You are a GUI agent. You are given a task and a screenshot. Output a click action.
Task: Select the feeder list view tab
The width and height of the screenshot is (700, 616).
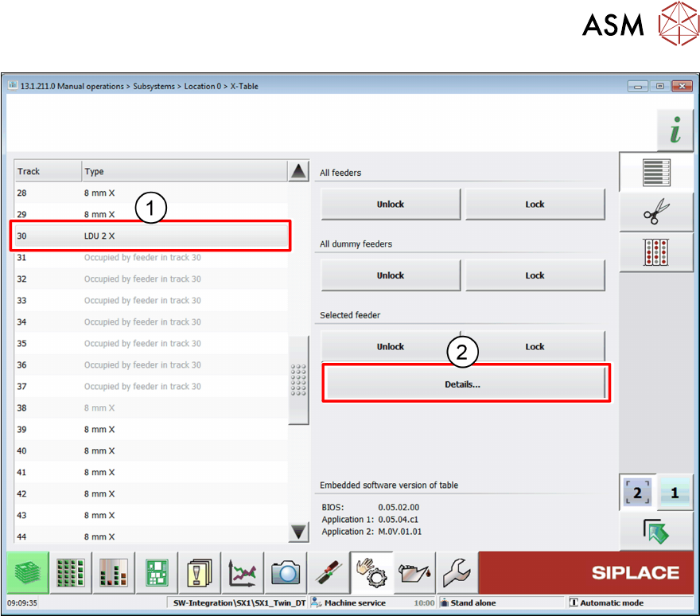point(655,172)
